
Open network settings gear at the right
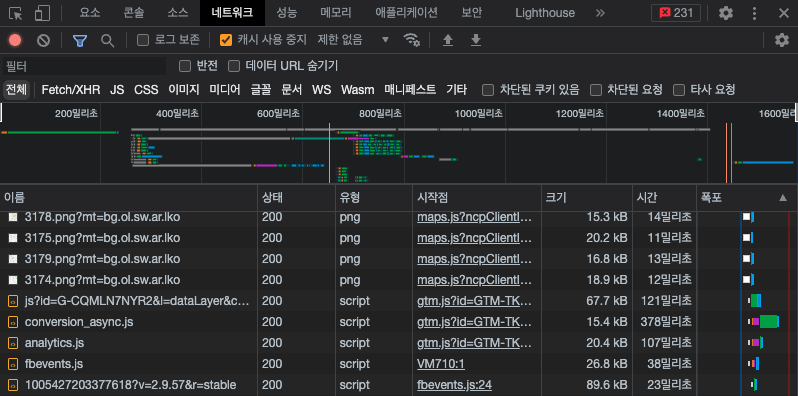782,40
